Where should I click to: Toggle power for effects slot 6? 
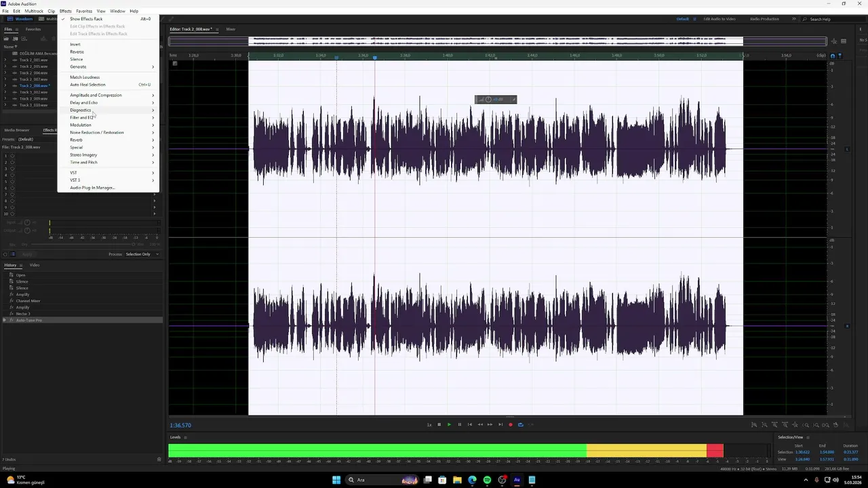tap(12, 188)
